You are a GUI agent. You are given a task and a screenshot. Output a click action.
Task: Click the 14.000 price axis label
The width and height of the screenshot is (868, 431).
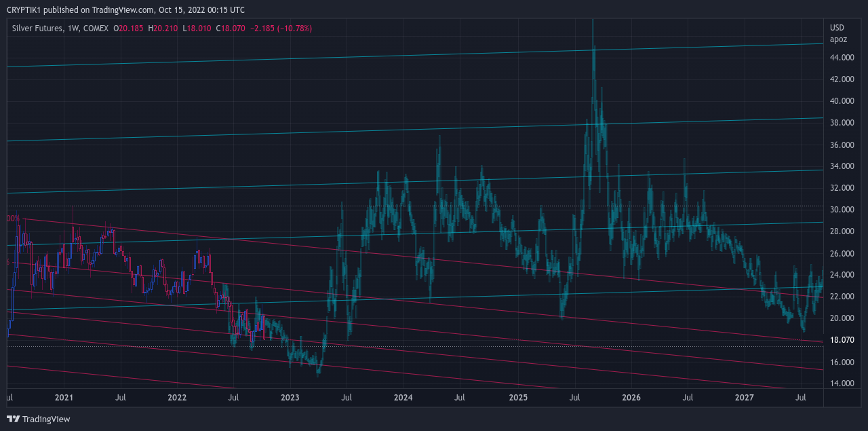(x=842, y=384)
